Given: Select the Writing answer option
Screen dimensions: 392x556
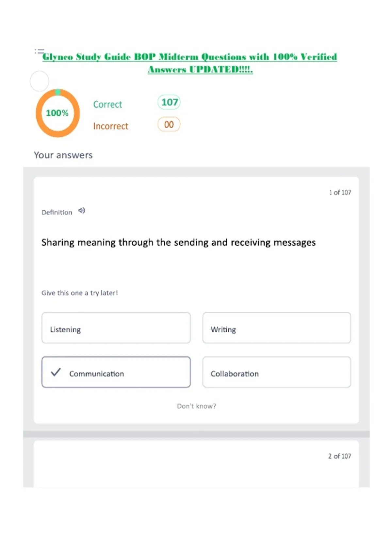Looking at the screenshot, I should click(277, 328).
